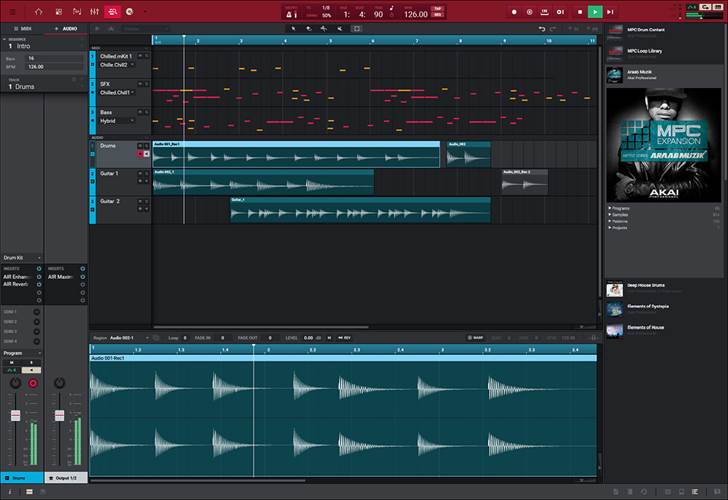Viewport: 728px width, 500px height.
Task: Open the Chilled.Chil02 program dropdown
Action: pos(118,64)
